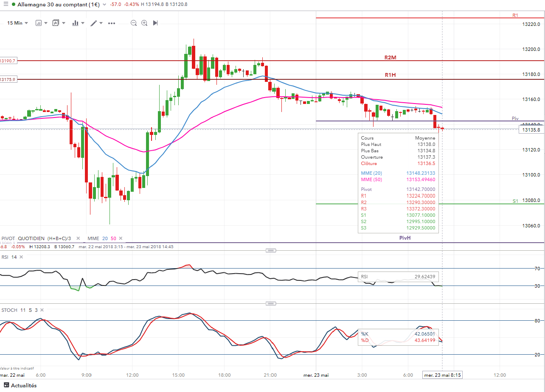Click the Piv pivot line label
Screen dimensions: 545x392
point(515,118)
